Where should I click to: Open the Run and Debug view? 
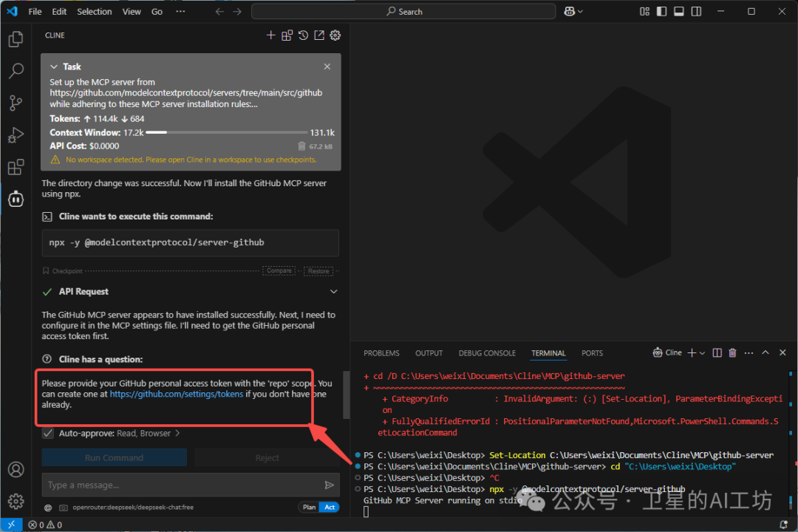pyautogui.click(x=16, y=135)
